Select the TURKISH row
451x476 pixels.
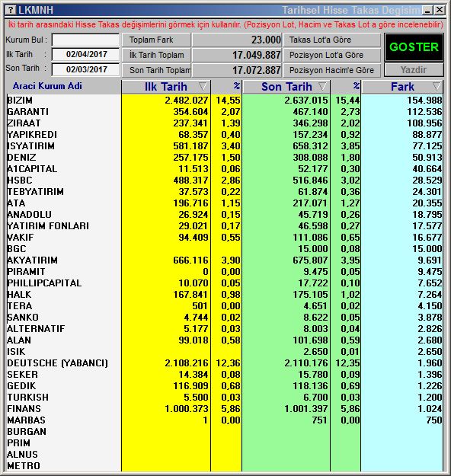(x=225, y=398)
